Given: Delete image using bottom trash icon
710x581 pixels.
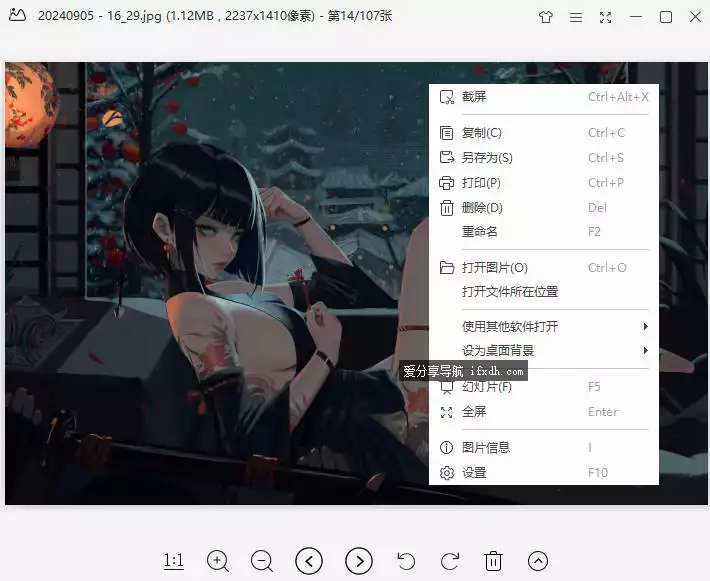Looking at the screenshot, I should [x=493, y=561].
